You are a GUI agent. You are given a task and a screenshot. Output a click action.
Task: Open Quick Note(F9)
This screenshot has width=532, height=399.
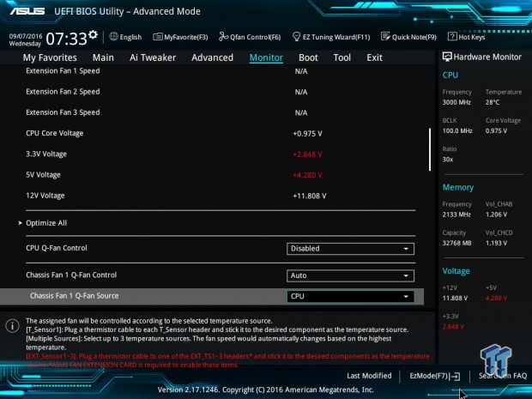pos(408,37)
